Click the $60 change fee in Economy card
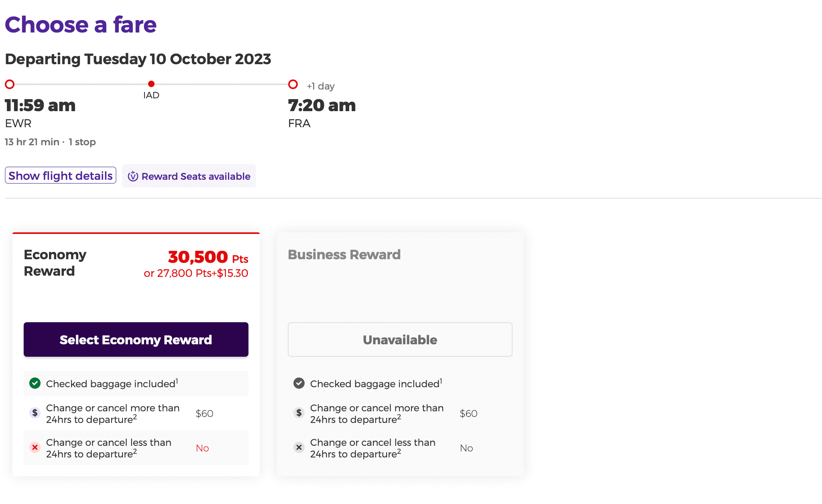 [x=204, y=413]
